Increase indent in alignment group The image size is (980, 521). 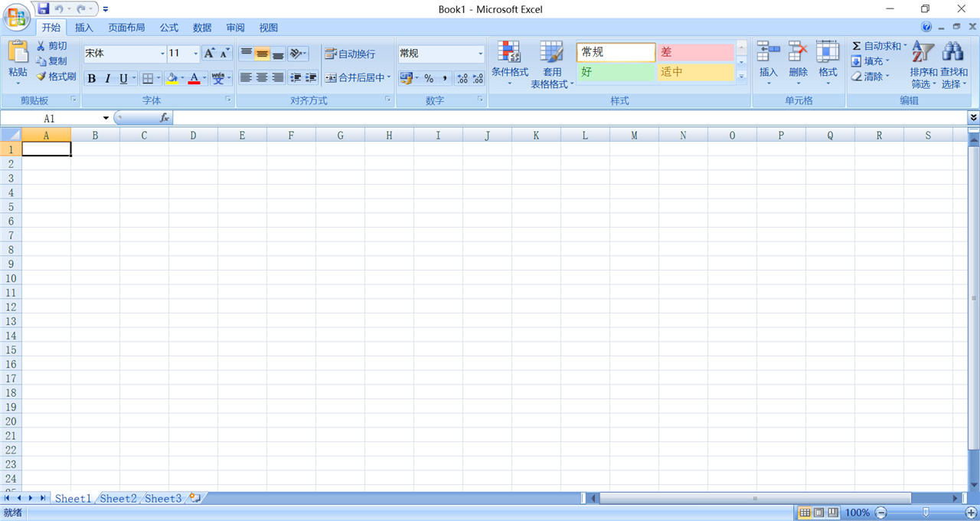click(311, 77)
